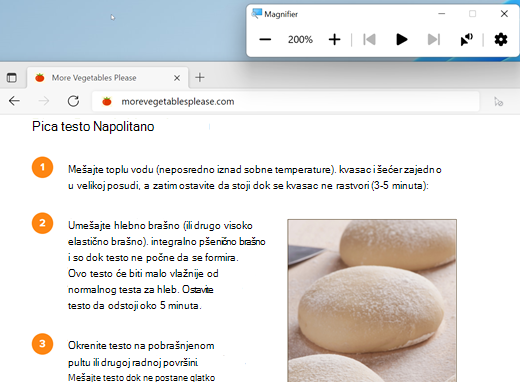Open Magnifier settings gear
Screen dimensions: 520x382
click(500, 40)
